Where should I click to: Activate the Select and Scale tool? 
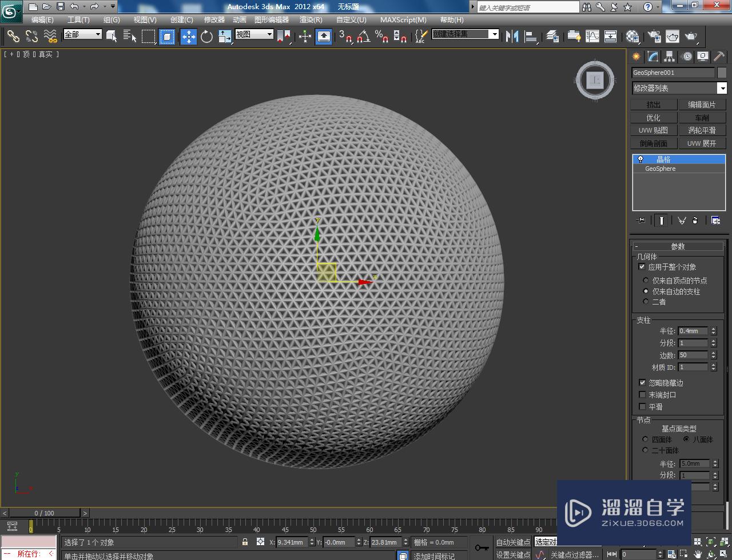225,37
